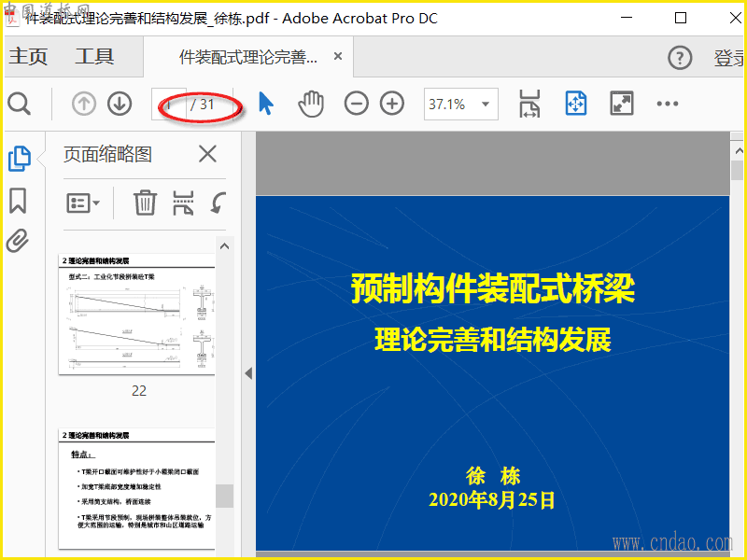Select the page 22 thumbnail
The height and width of the screenshot is (560, 747).
pos(136,315)
